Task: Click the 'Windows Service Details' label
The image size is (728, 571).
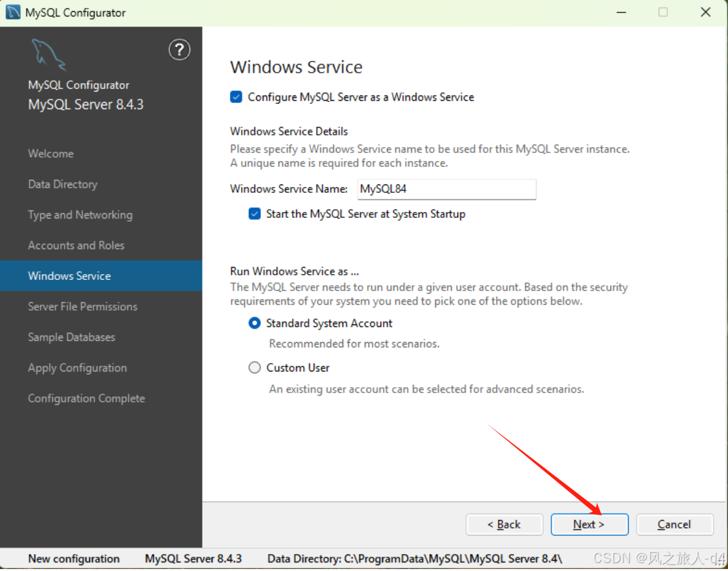Action: (289, 131)
